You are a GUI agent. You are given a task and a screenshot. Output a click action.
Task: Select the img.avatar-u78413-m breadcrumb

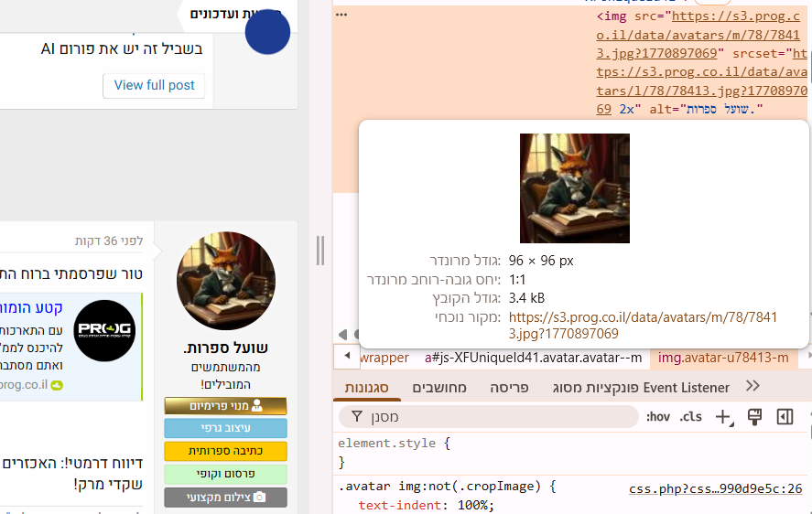723,358
